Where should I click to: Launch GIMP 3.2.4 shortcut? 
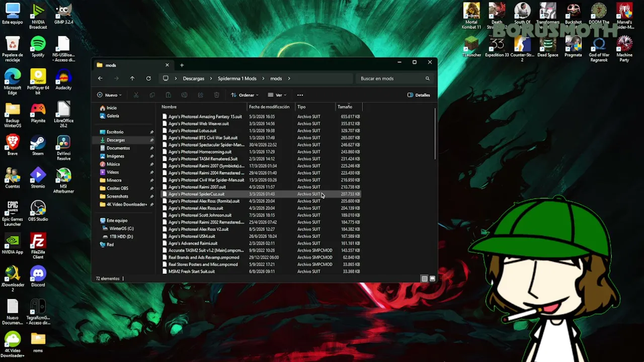click(x=63, y=14)
